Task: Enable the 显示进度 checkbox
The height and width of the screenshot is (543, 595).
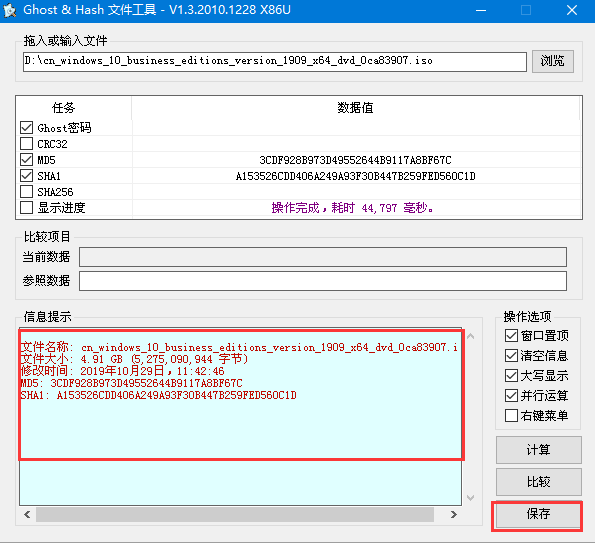Action: [x=26, y=208]
